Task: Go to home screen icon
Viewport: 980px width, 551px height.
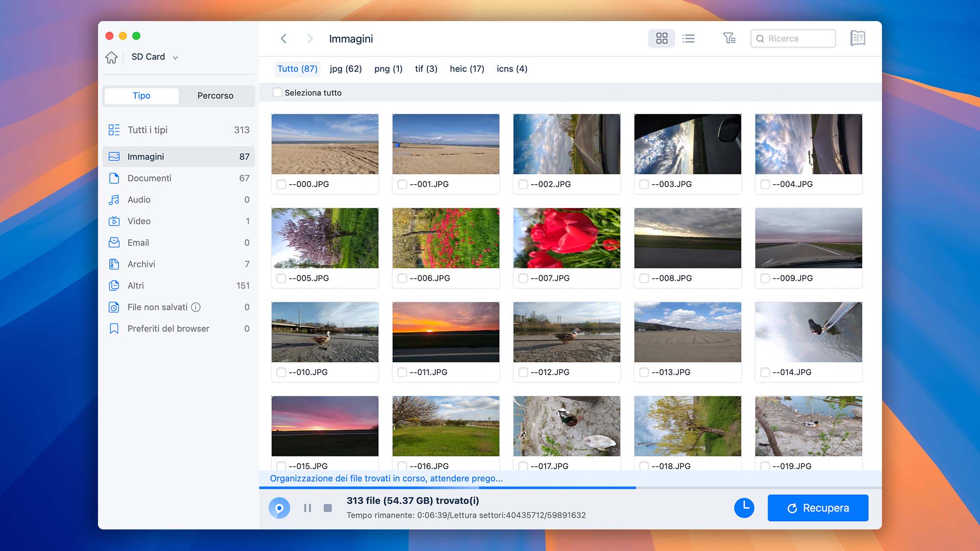Action: coord(112,57)
